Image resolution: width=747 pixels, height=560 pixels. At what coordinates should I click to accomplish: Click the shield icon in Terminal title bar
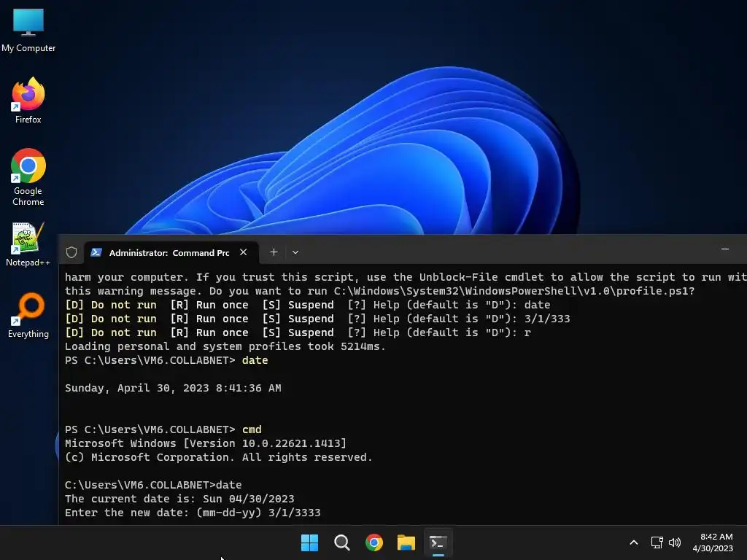tap(71, 252)
